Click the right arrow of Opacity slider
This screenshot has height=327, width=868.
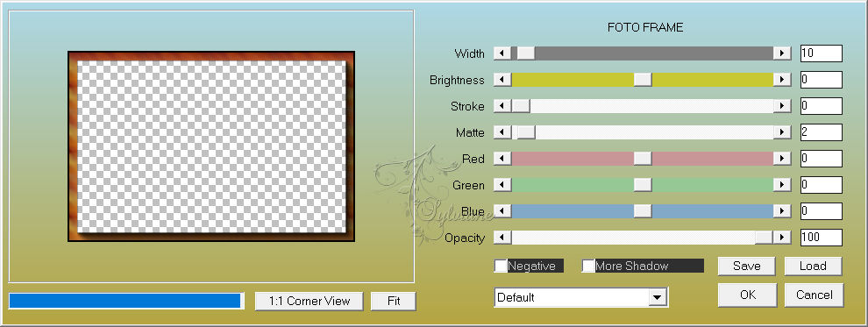click(782, 238)
